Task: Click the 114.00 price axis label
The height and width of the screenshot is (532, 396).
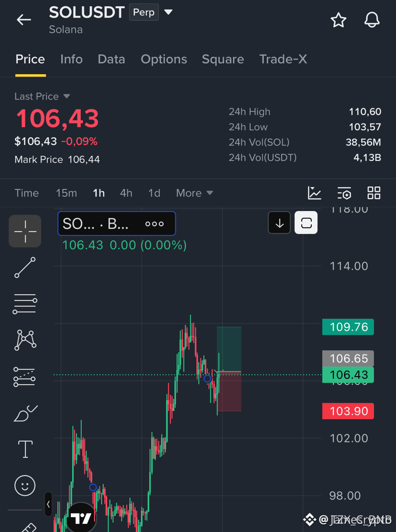Action: click(x=349, y=266)
